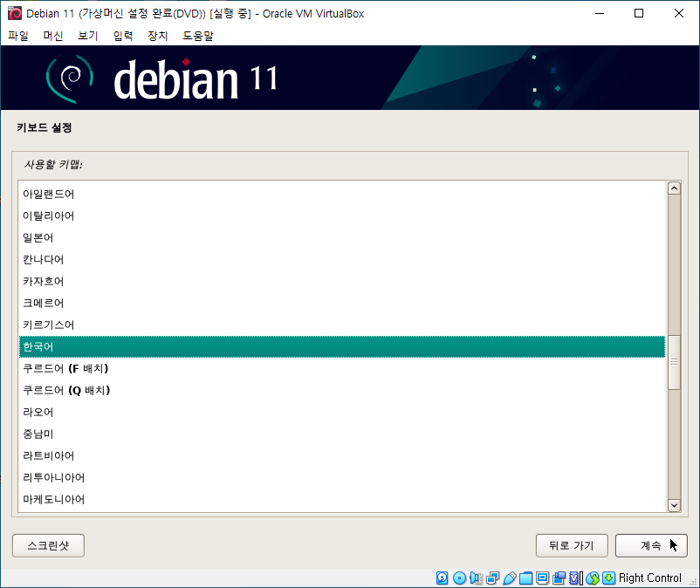The height and width of the screenshot is (588, 700).
Task: Select 쿠르드어 (Q 배치) keymap
Action: click(342, 390)
